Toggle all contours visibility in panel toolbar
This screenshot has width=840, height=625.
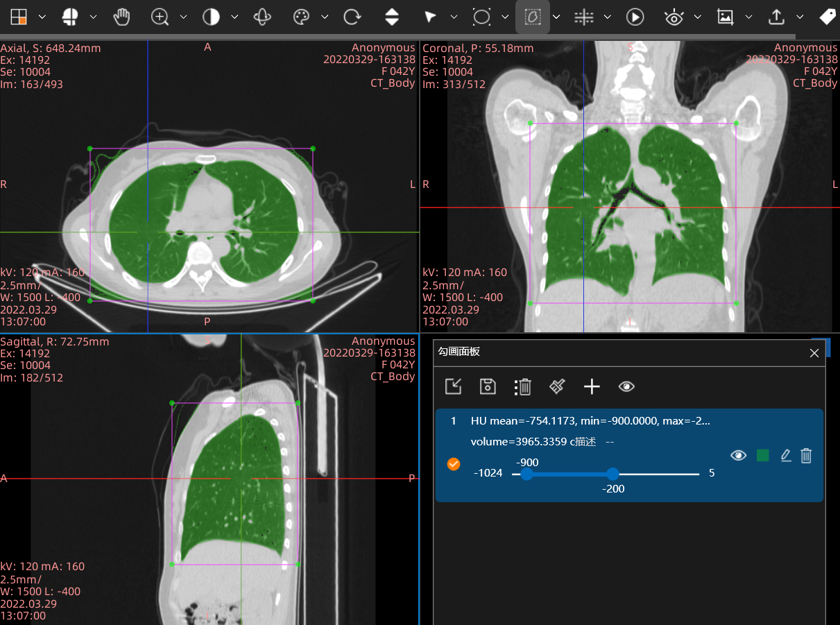[x=626, y=386]
